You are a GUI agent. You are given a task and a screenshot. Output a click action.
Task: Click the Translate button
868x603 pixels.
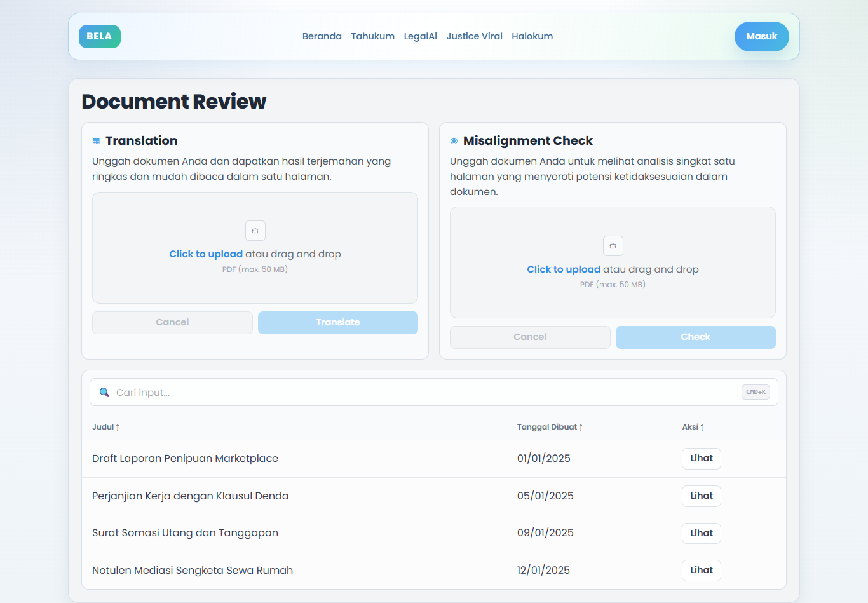[x=337, y=322]
